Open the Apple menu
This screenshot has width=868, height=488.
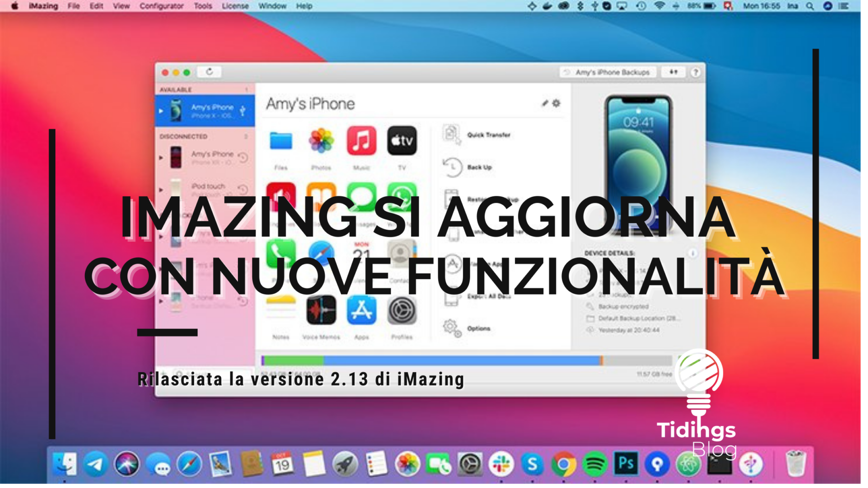tap(15, 6)
